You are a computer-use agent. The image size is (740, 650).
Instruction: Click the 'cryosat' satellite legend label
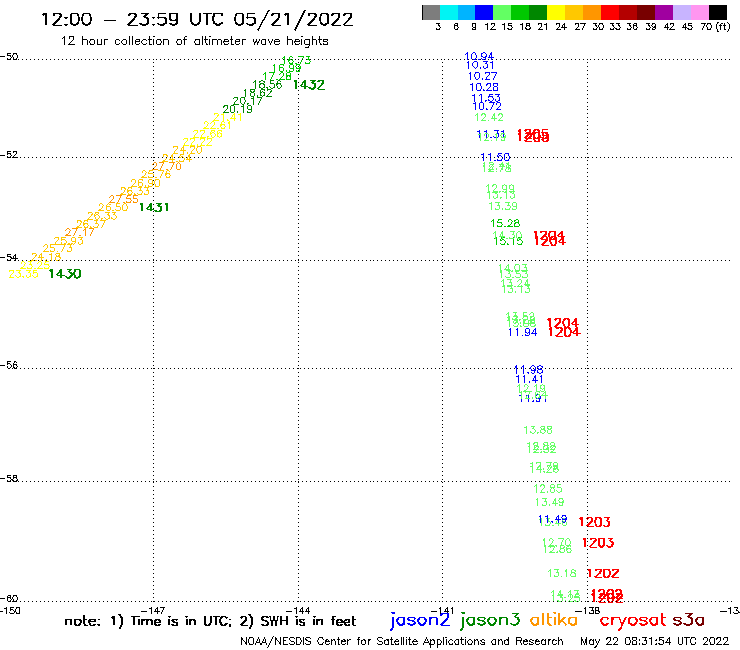point(633,620)
